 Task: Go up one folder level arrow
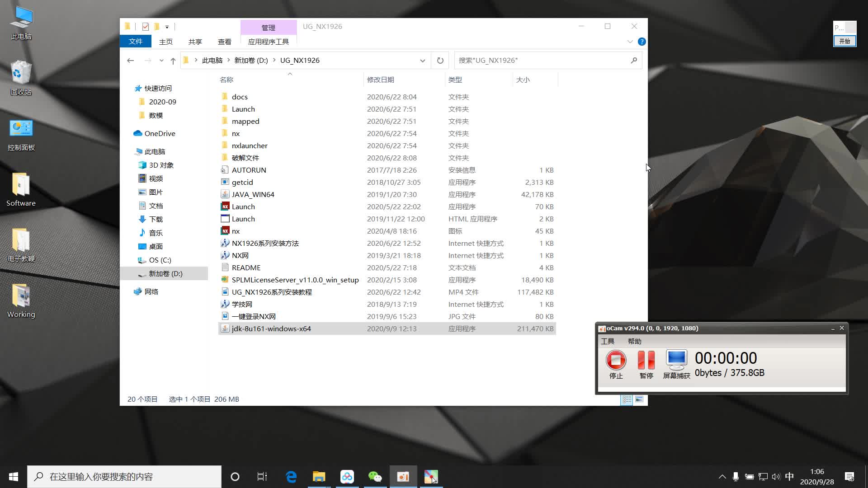point(173,61)
